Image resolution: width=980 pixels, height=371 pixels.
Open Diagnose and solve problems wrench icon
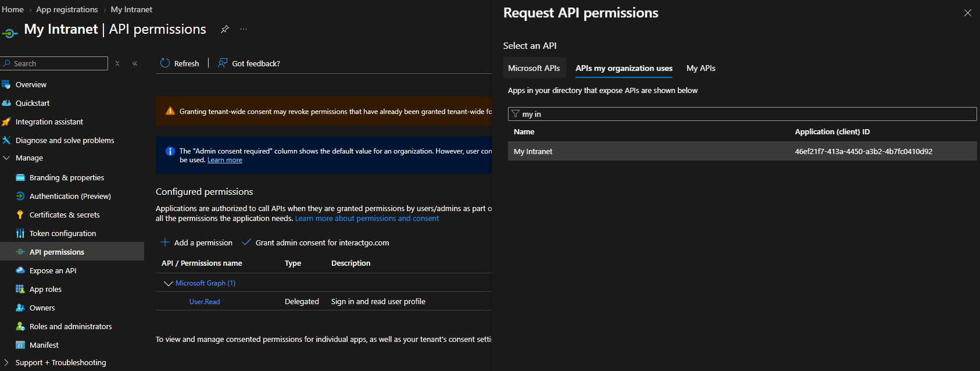pyautogui.click(x=6, y=140)
